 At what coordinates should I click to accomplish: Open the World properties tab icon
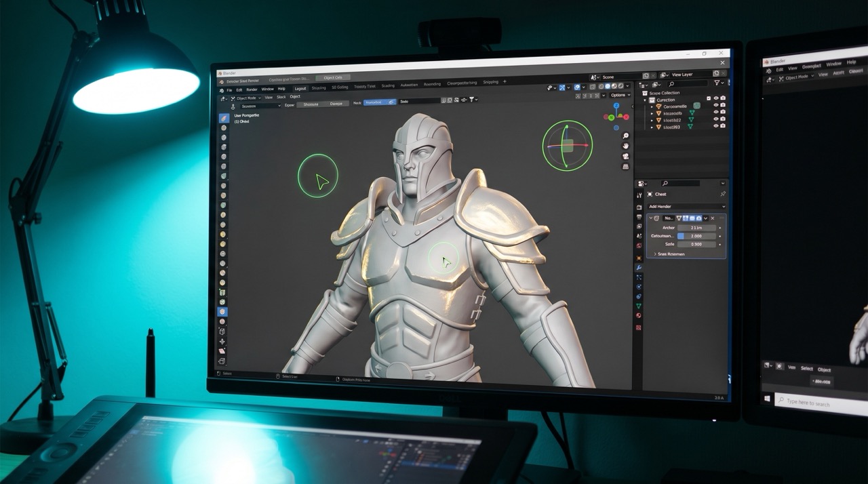tap(639, 245)
